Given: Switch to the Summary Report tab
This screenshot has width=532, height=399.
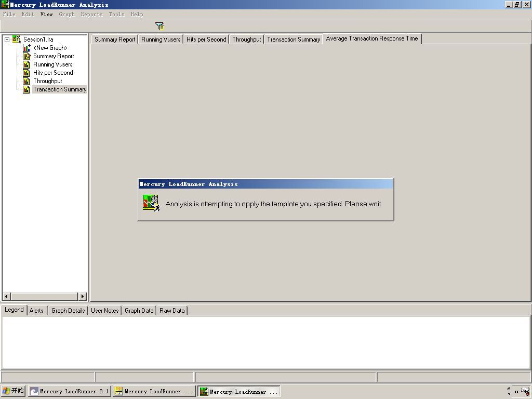Looking at the screenshot, I should [115, 39].
